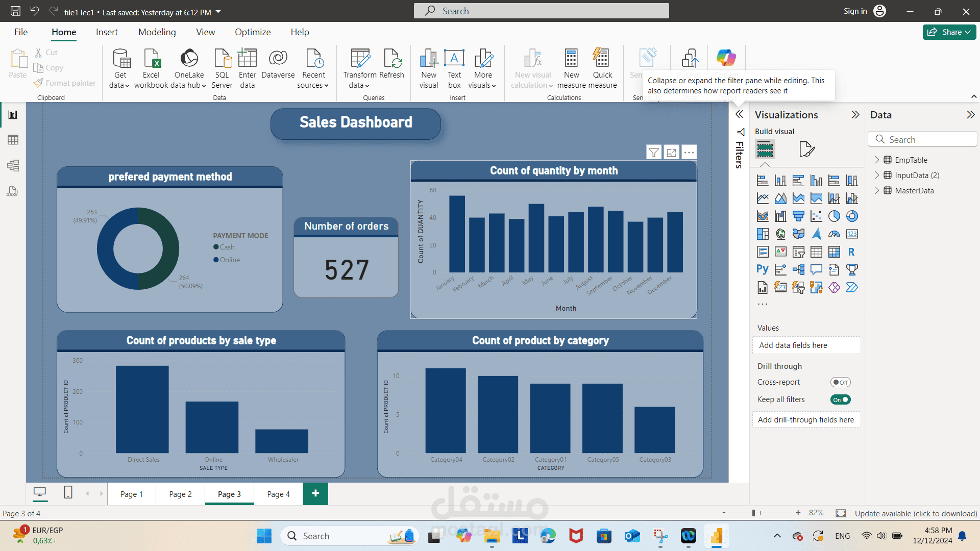Switch to mobile layout view

(x=68, y=492)
